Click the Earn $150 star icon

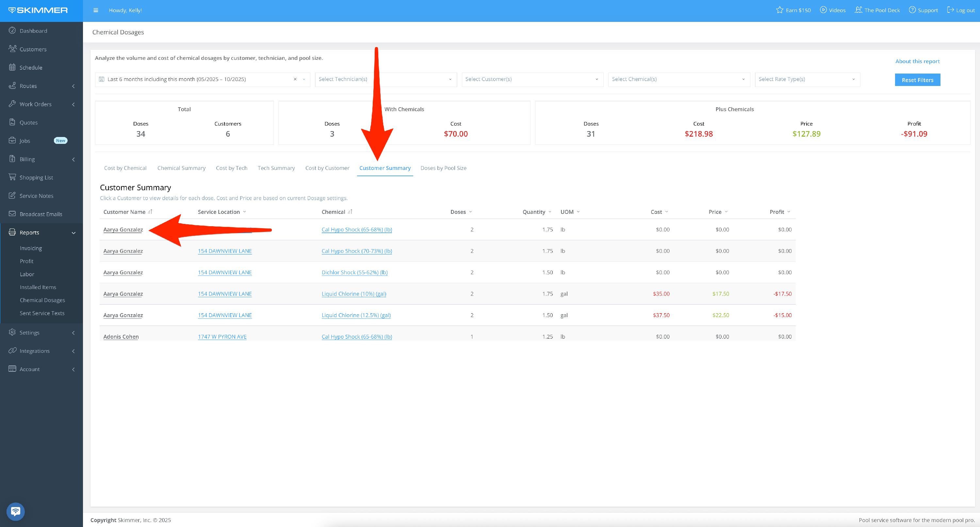[x=779, y=10]
